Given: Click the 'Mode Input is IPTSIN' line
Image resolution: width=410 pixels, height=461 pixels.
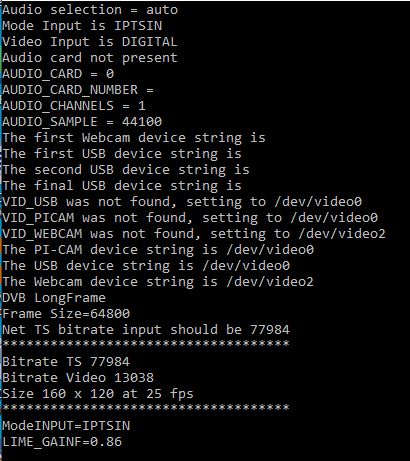Looking at the screenshot, I should (82, 26).
